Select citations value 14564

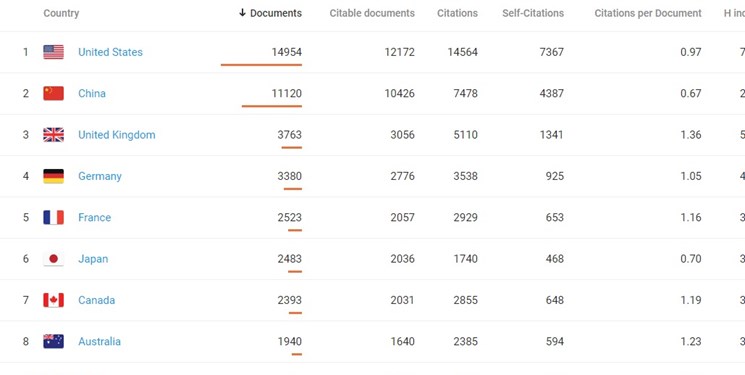click(x=462, y=52)
